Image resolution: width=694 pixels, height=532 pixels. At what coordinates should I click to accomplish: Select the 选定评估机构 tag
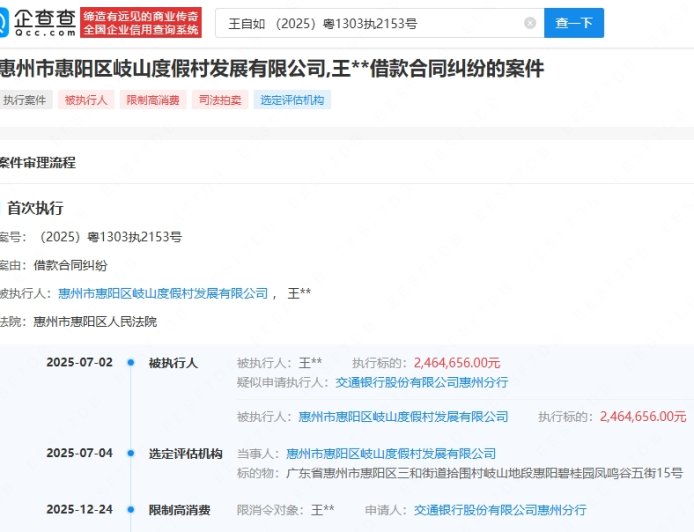click(292, 100)
